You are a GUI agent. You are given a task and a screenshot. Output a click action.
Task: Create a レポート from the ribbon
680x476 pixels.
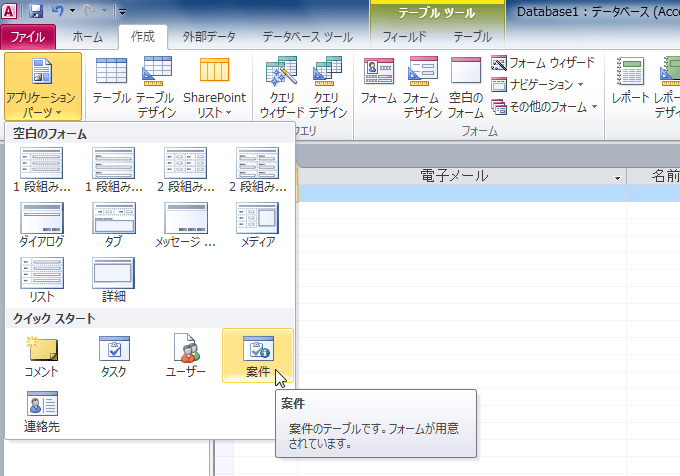click(x=630, y=82)
